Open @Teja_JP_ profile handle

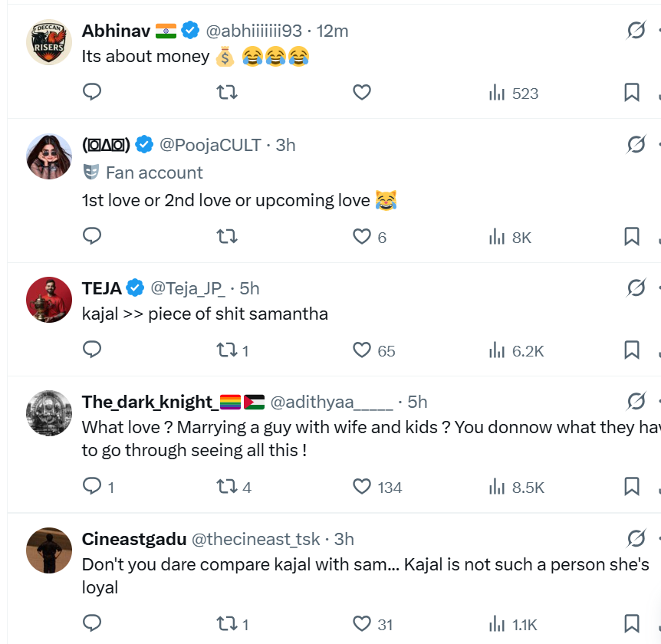pyautogui.click(x=188, y=288)
